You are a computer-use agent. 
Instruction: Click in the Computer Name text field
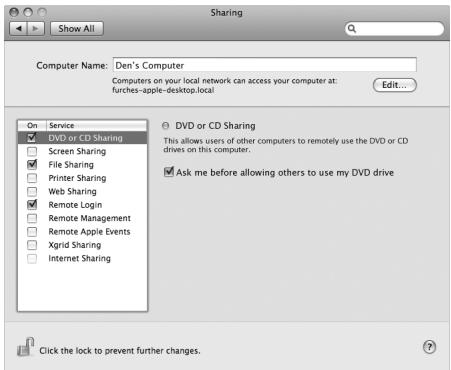point(265,65)
